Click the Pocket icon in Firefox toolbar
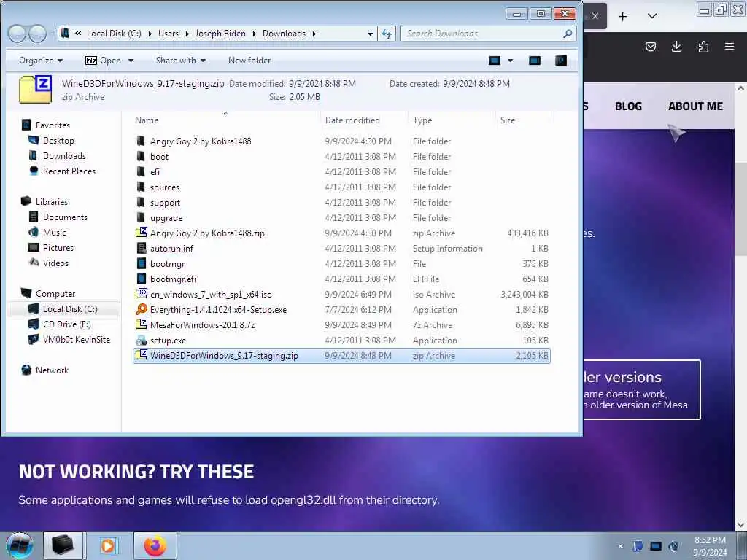This screenshot has height=560, width=747. [650, 47]
